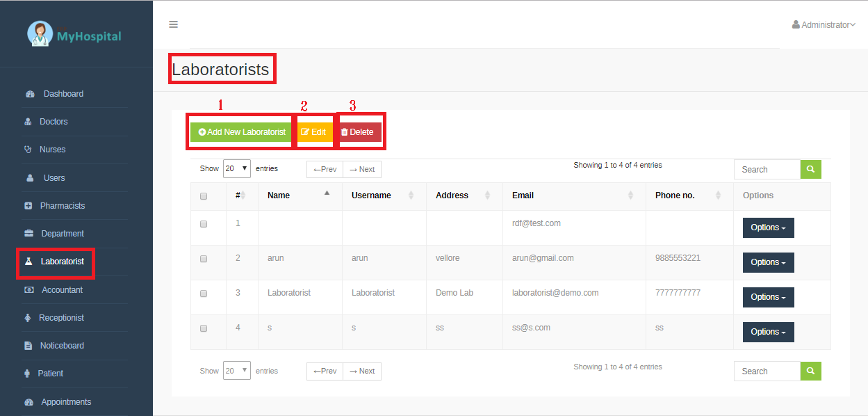The width and height of the screenshot is (868, 416).
Task: Toggle the select-all header checkbox
Action: click(204, 196)
